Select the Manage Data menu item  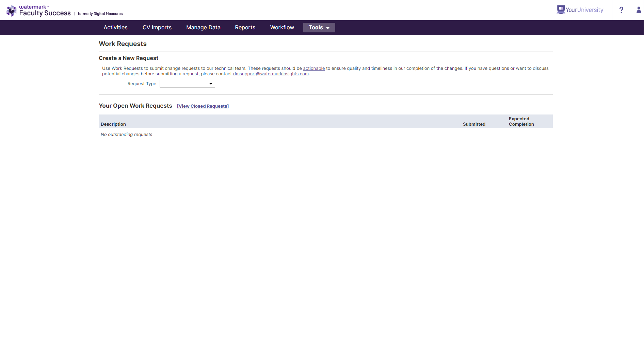[203, 27]
